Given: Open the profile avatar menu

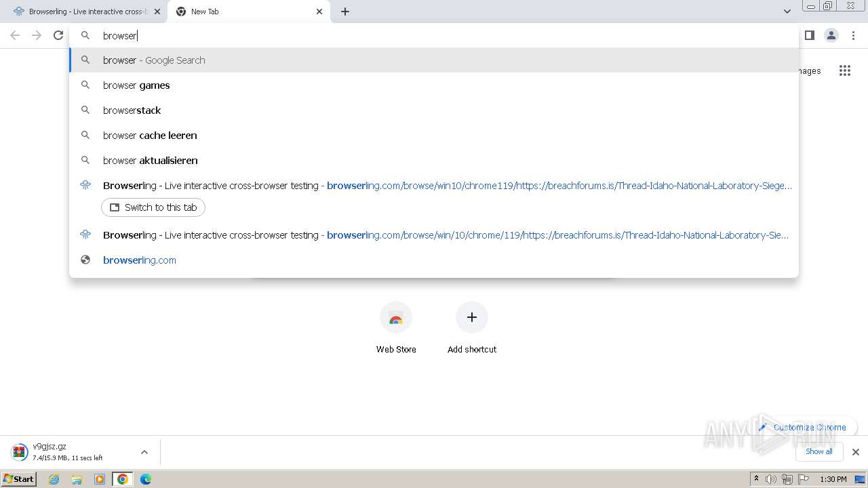Looking at the screenshot, I should click(831, 35).
